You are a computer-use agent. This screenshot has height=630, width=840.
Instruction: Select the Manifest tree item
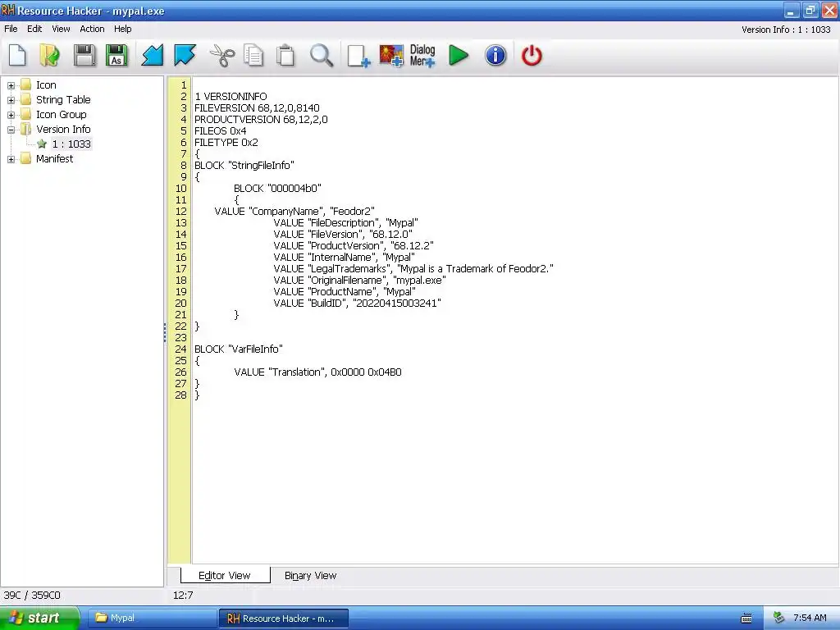[x=54, y=158]
